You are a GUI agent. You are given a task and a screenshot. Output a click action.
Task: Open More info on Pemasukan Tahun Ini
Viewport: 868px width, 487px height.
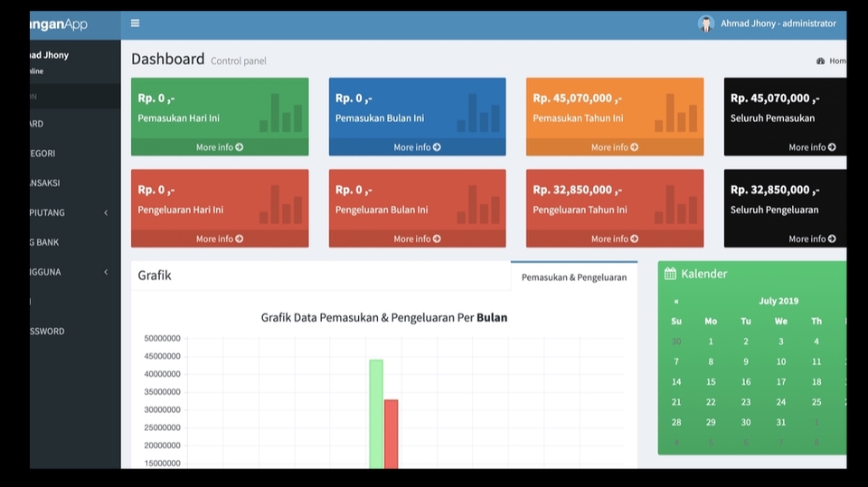point(615,147)
